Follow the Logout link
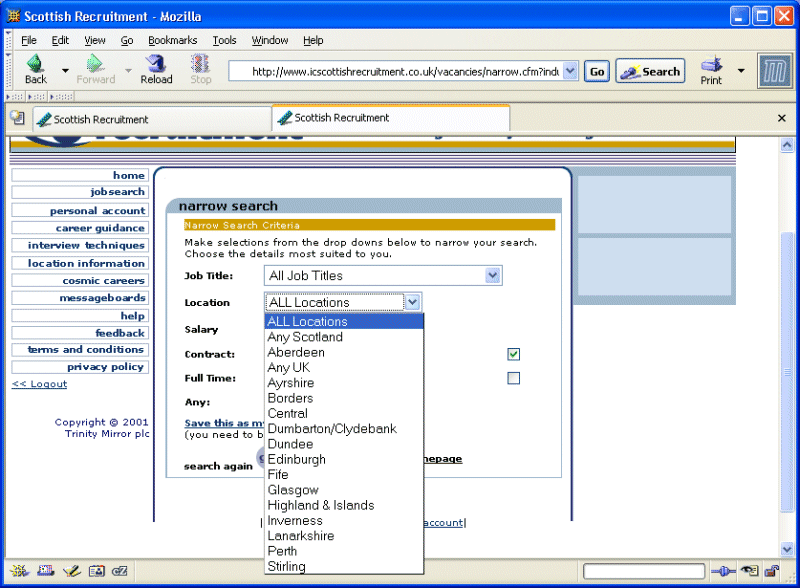The image size is (800, 588). click(39, 384)
